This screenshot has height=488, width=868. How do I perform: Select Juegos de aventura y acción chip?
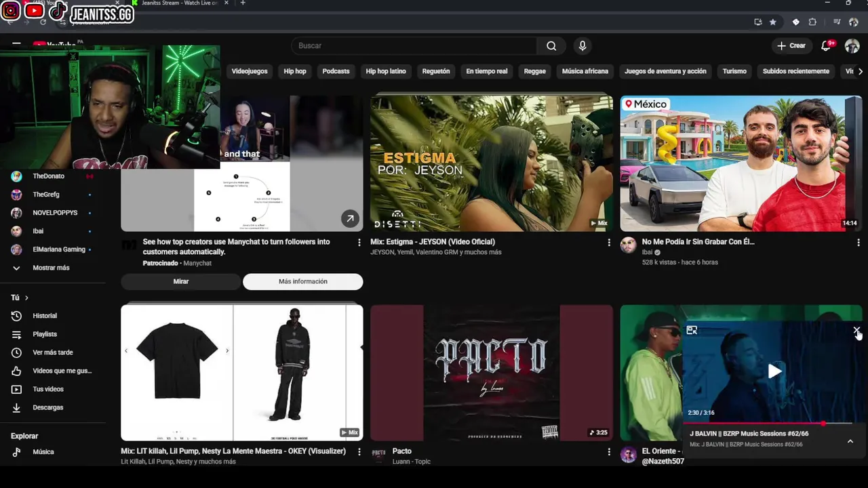tap(665, 71)
